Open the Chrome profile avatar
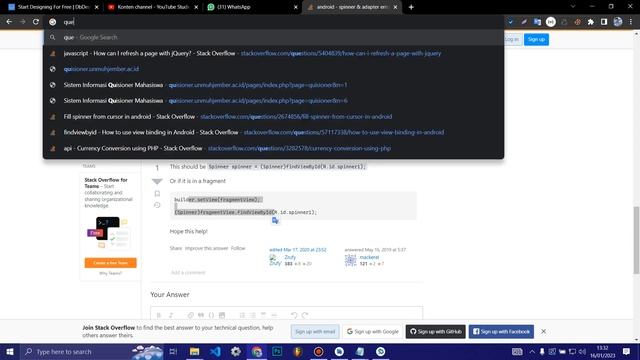 pos(618,22)
